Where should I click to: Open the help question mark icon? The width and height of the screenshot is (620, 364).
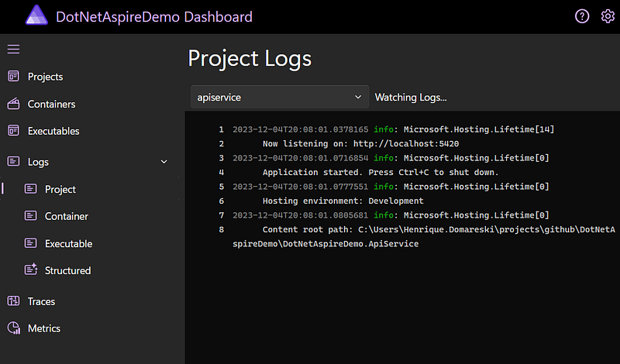tap(582, 16)
